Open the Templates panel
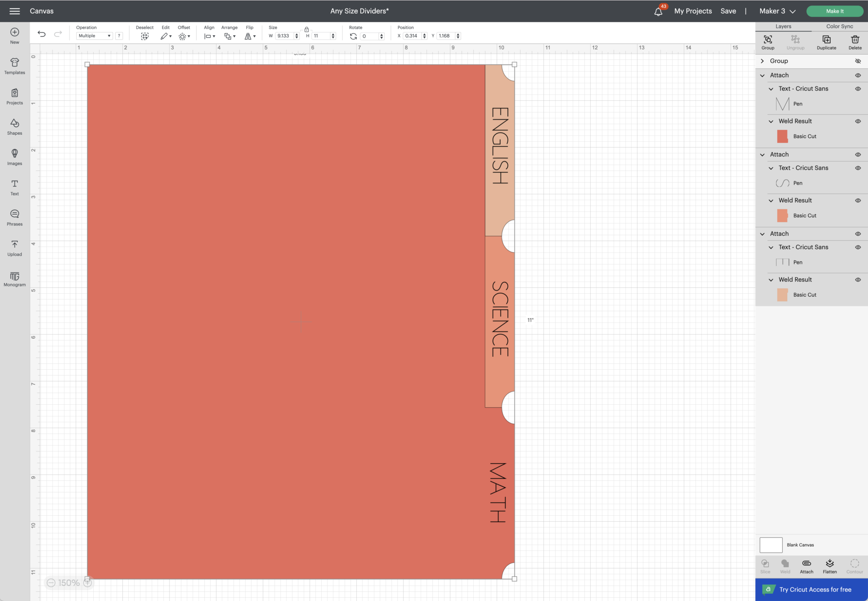Viewport: 868px width, 601px height. (14, 66)
